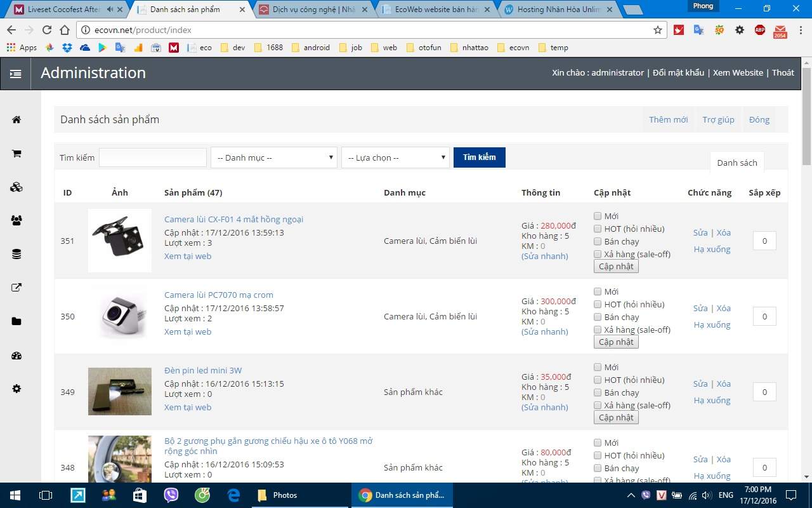The width and height of the screenshot is (812, 508).
Task: Click 'Thêm mới' to add product
Action: tap(668, 119)
